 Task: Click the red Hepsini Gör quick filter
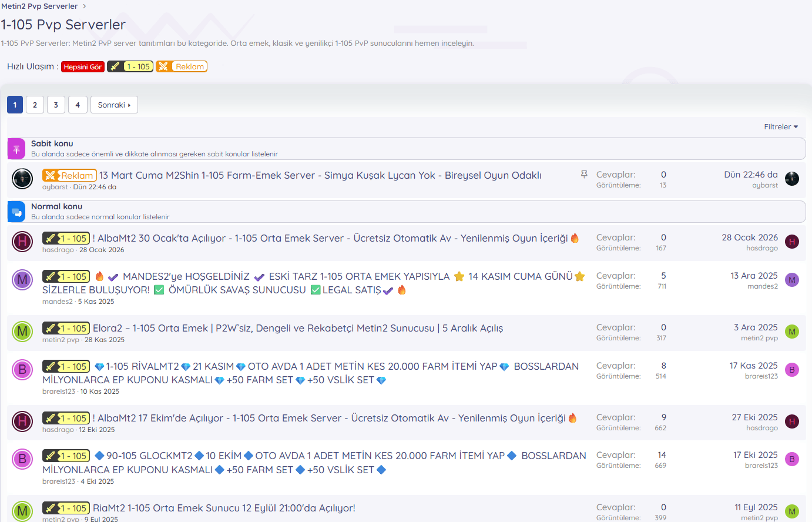click(x=83, y=67)
